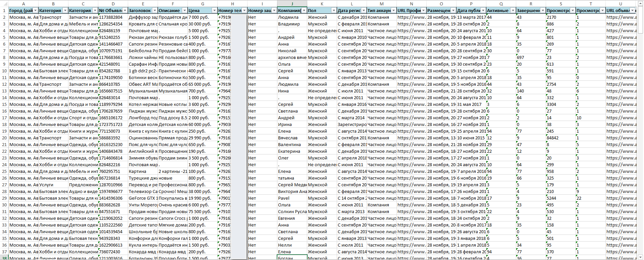This screenshot has width=644, height=260.
Task: Select the cell containing name Вячеслав
Action: coord(292,138)
